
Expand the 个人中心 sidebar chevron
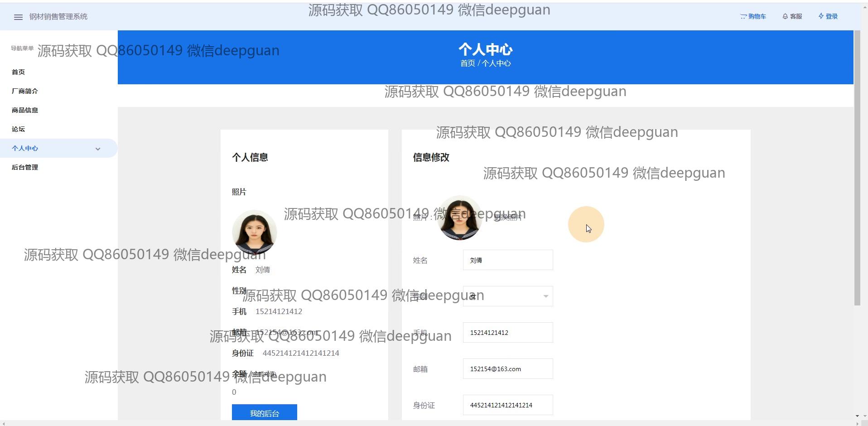point(98,149)
